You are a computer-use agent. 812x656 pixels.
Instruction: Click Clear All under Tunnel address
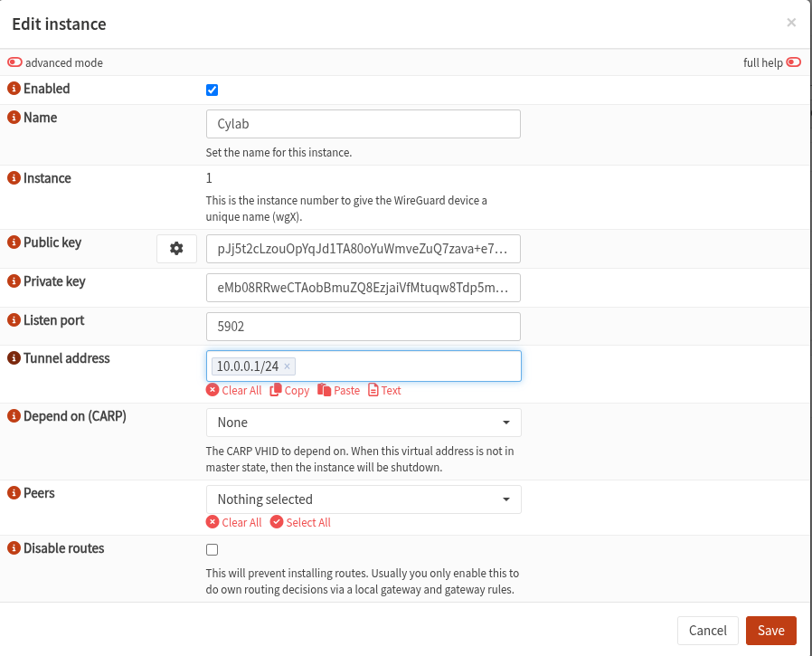pos(233,391)
